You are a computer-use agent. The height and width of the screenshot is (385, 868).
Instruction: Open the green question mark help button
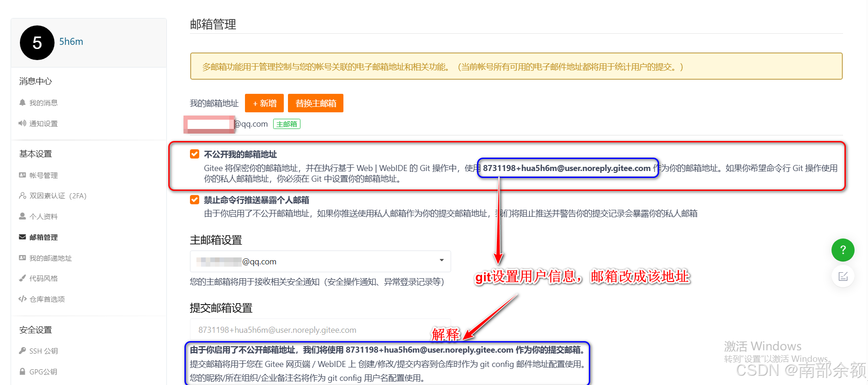(x=843, y=250)
